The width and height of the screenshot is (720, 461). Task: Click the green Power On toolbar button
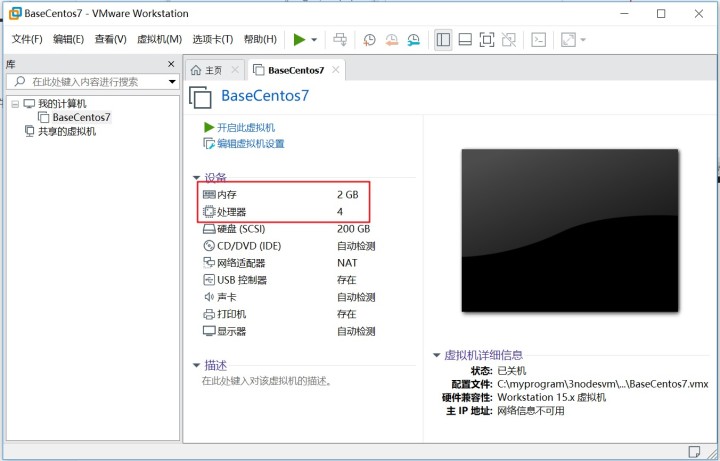point(299,39)
